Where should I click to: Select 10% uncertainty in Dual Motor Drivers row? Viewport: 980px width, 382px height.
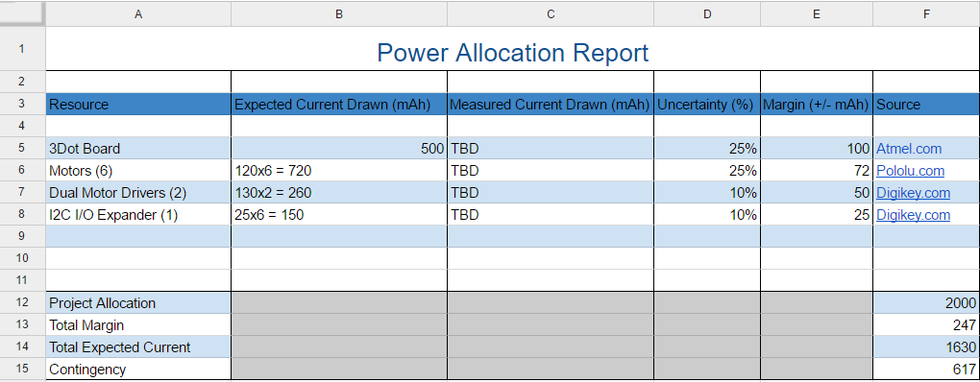(x=707, y=193)
